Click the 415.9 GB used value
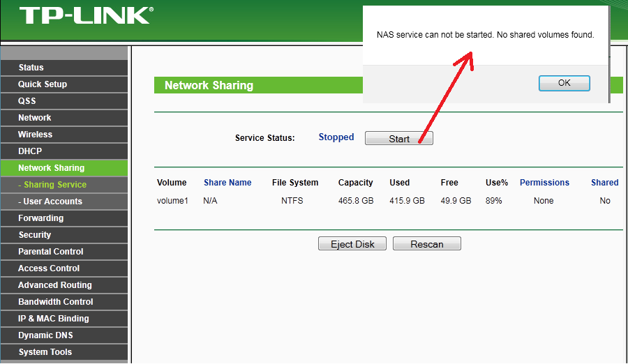Image resolution: width=628 pixels, height=364 pixels. pyautogui.click(x=407, y=201)
